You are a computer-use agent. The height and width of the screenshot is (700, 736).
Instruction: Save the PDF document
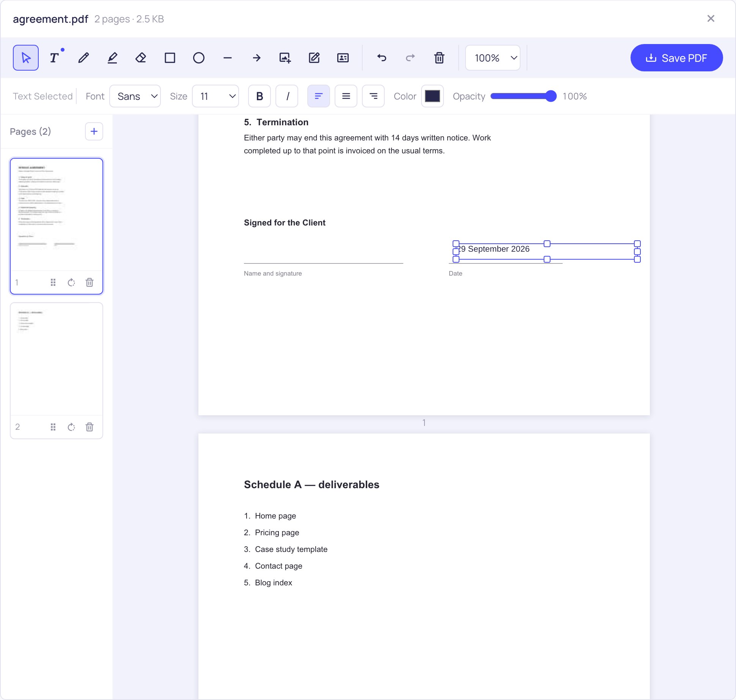(676, 58)
